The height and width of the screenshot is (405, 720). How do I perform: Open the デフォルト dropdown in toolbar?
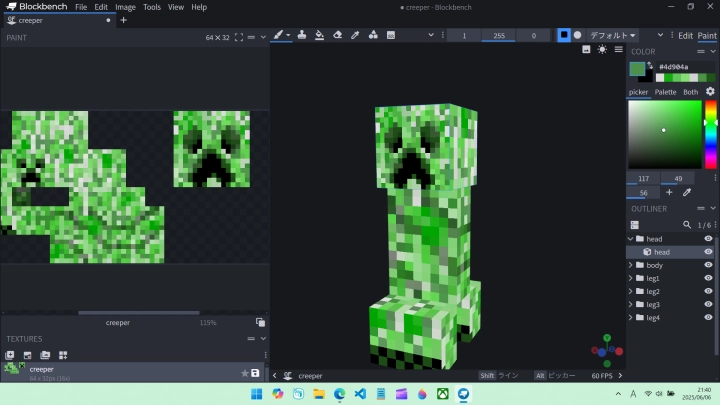pyautogui.click(x=613, y=35)
